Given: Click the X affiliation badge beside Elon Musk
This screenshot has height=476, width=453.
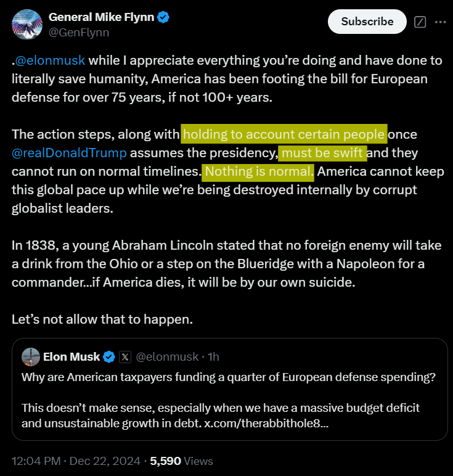Looking at the screenshot, I should (124, 356).
